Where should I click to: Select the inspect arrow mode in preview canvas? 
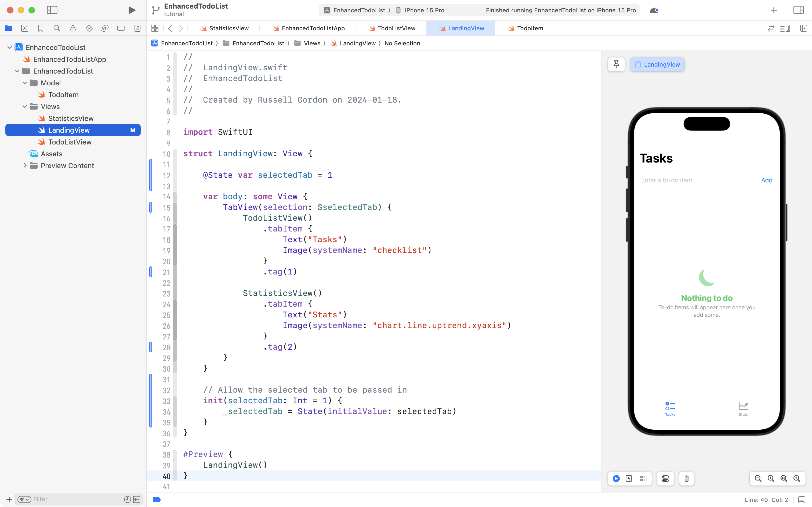click(629, 479)
